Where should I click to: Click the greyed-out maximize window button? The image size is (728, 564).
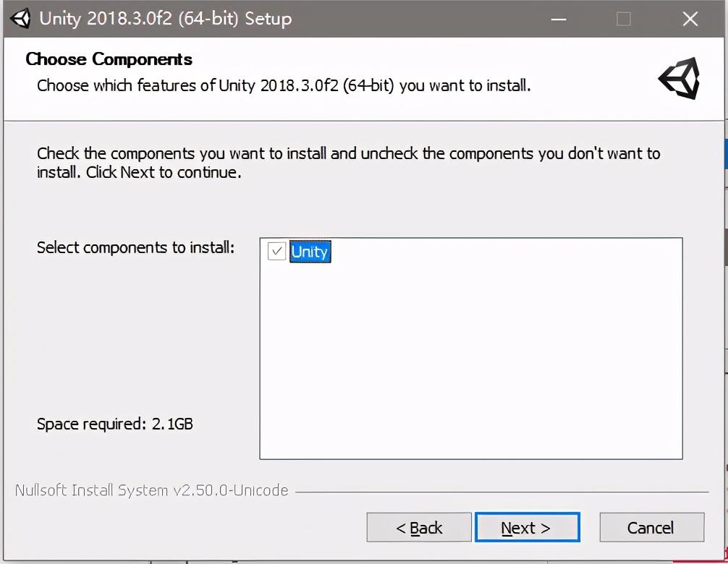tap(624, 19)
